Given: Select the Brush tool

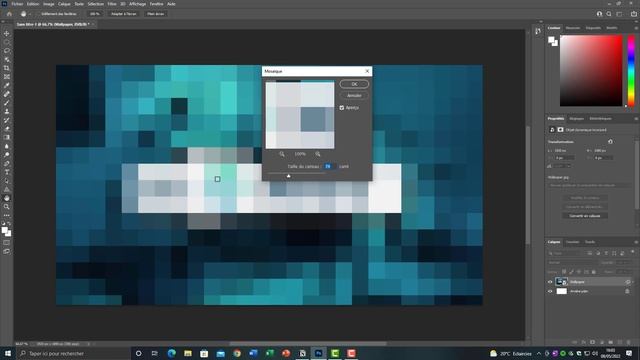Looking at the screenshot, I should (7, 102).
